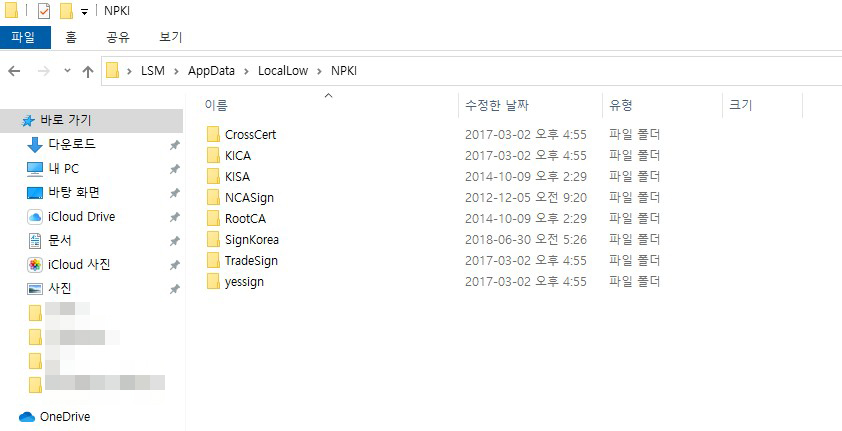Unpin iCloud 사진 using its pin icon
Viewport: 842px width, 431px height.
[x=175, y=265]
